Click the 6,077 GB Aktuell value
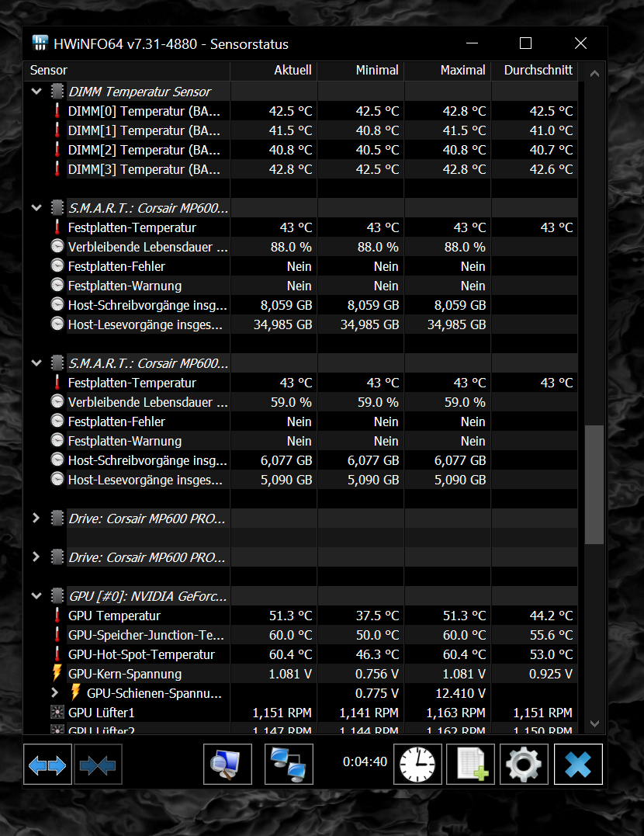The width and height of the screenshot is (644, 836). click(x=286, y=460)
